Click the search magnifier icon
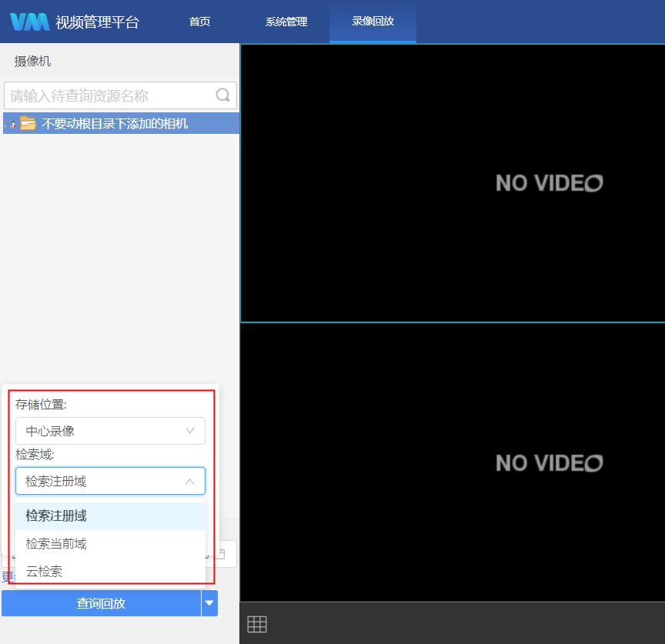The height and width of the screenshot is (644, 665). click(222, 95)
